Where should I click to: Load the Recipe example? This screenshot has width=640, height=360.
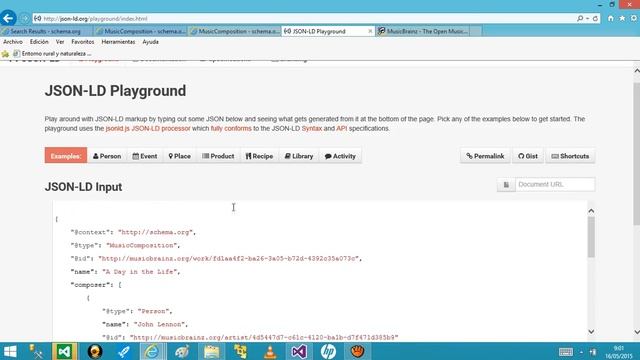coord(259,156)
